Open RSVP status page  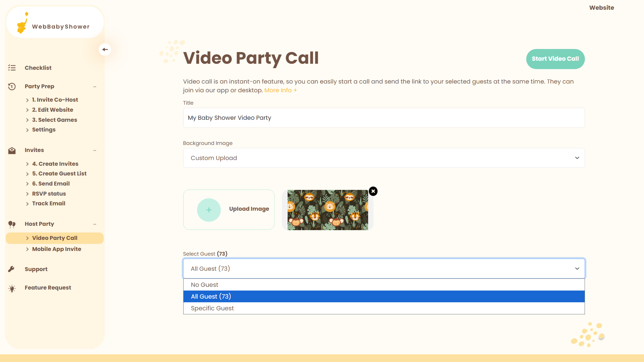[49, 194]
